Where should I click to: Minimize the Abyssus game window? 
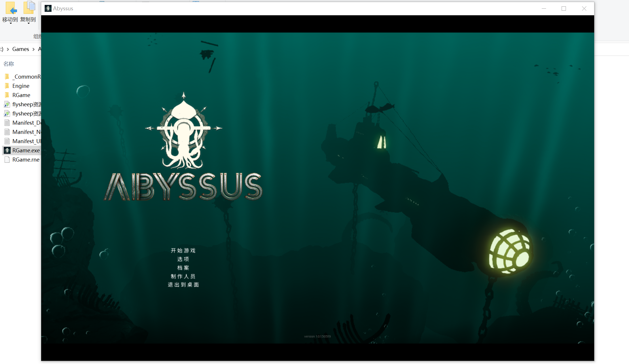[x=544, y=8]
